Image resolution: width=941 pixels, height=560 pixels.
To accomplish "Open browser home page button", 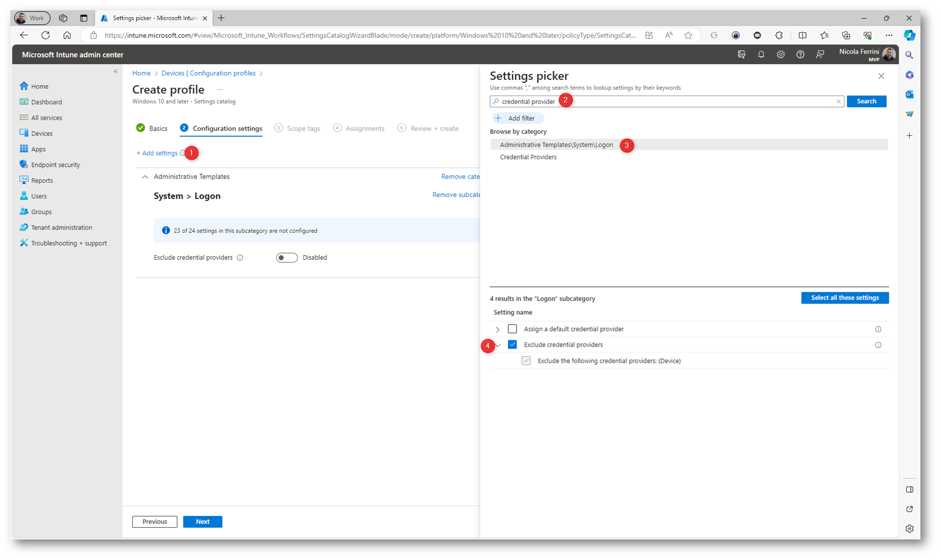I will (67, 35).
